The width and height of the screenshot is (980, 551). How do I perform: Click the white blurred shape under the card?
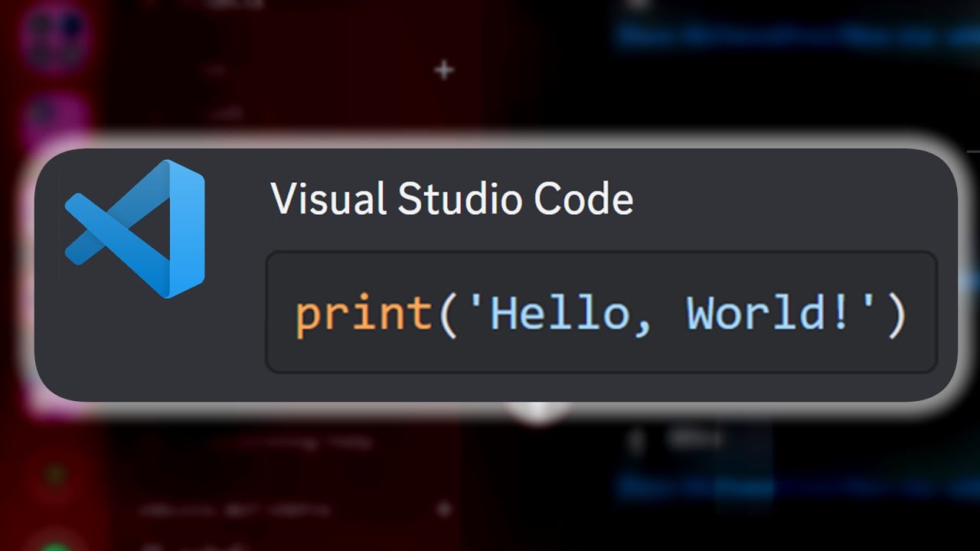point(538,412)
